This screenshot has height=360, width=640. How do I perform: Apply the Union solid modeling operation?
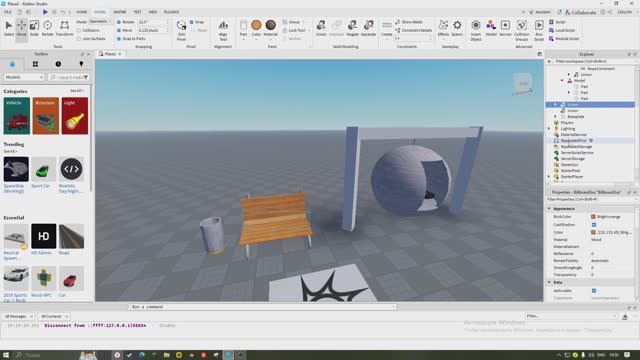[x=321, y=28]
